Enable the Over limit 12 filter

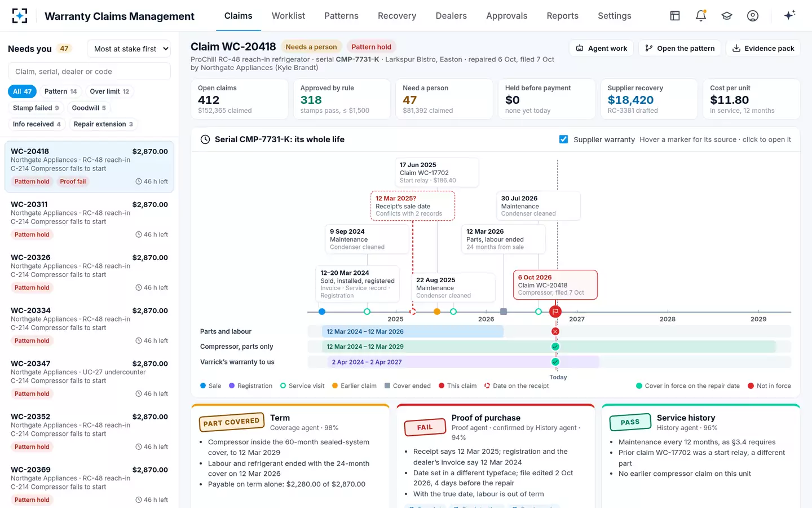[109, 91]
